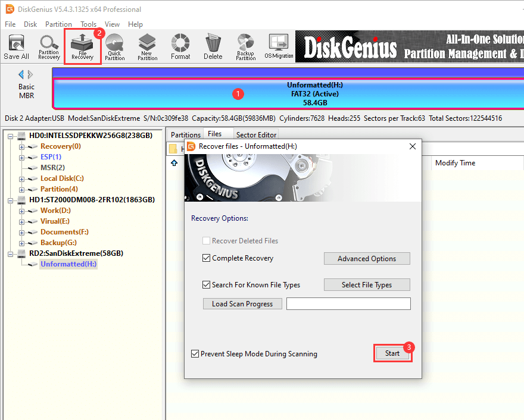Disable Prevent Sleep Mode During Scanning
524x420 pixels.
click(195, 354)
